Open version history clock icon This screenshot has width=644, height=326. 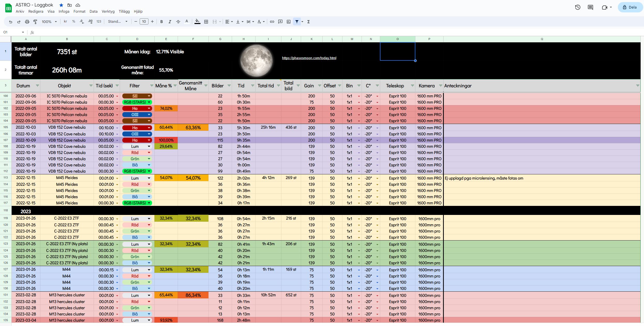coord(578,7)
